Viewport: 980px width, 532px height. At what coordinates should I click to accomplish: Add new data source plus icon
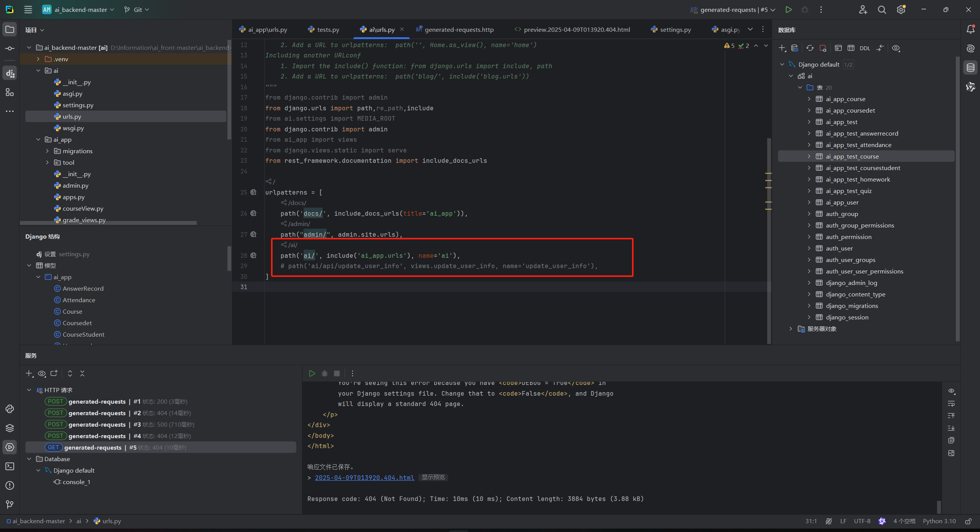[782, 48]
